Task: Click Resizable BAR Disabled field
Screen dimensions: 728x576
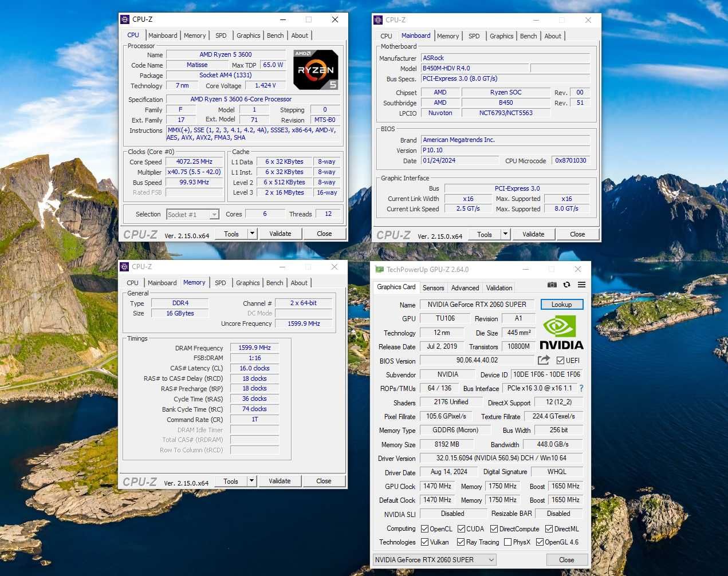Action: pos(558,514)
